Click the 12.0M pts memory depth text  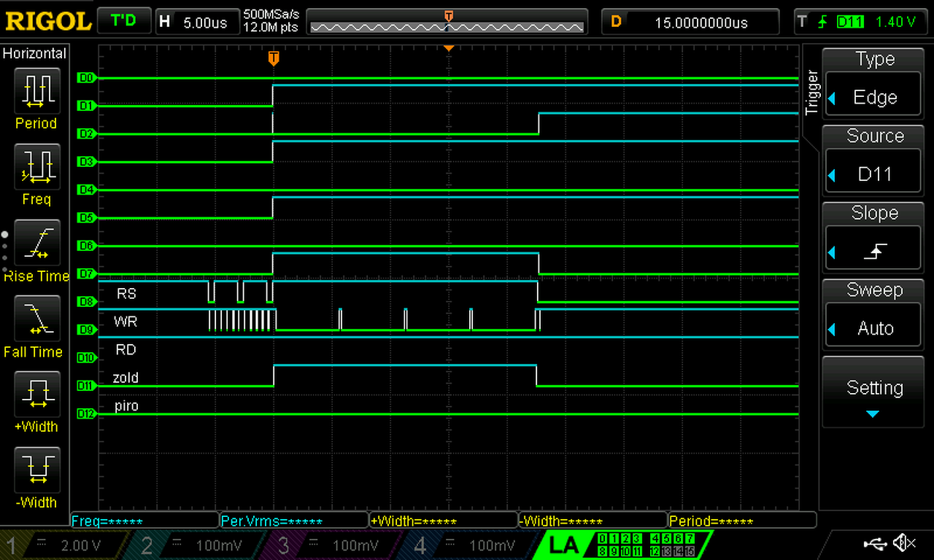point(271,27)
